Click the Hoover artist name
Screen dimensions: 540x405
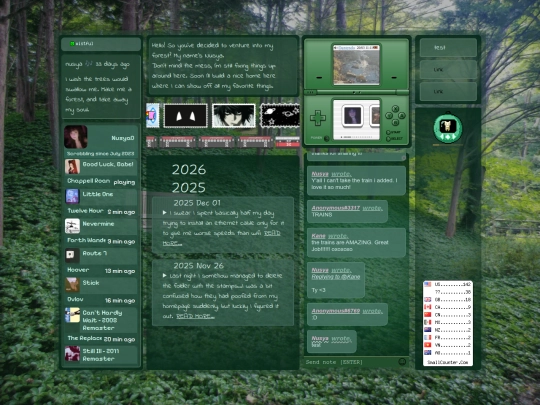coord(78,270)
